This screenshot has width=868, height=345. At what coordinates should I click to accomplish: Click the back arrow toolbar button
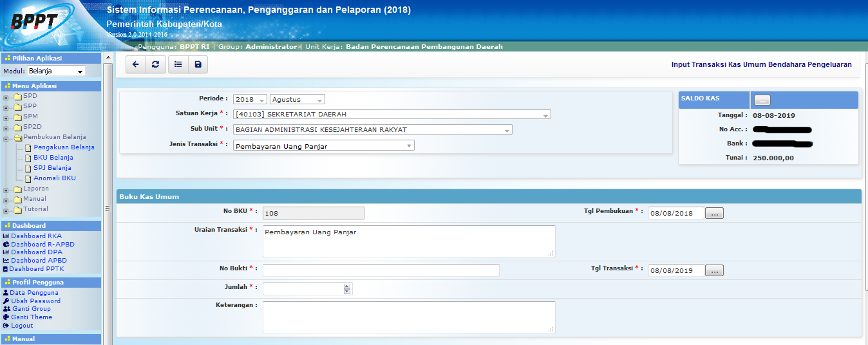click(x=135, y=64)
